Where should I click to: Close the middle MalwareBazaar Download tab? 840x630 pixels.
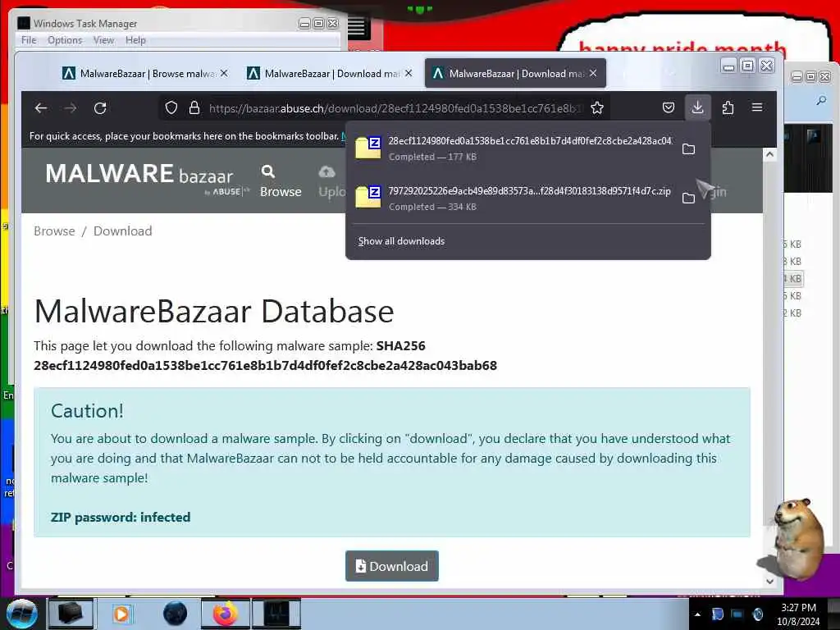click(x=409, y=73)
